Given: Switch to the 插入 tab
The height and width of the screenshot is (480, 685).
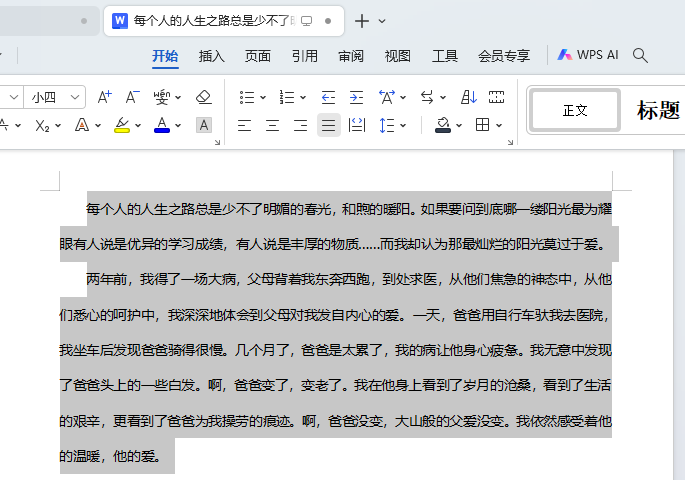Looking at the screenshot, I should click(211, 56).
